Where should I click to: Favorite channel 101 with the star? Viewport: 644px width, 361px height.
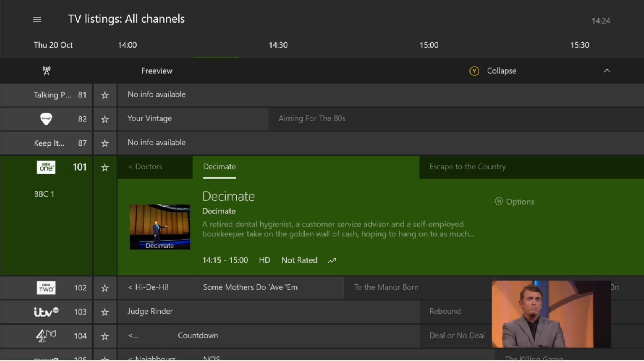(x=105, y=167)
